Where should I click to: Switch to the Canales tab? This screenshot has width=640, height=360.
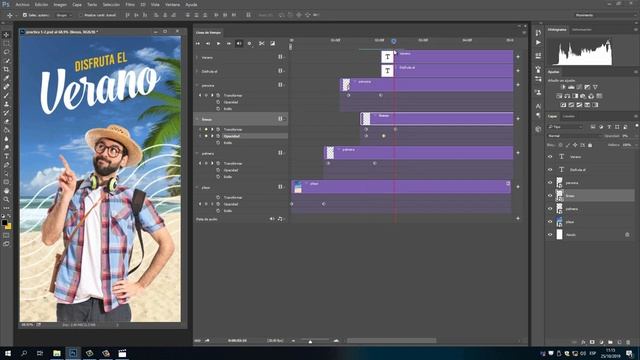[569, 116]
